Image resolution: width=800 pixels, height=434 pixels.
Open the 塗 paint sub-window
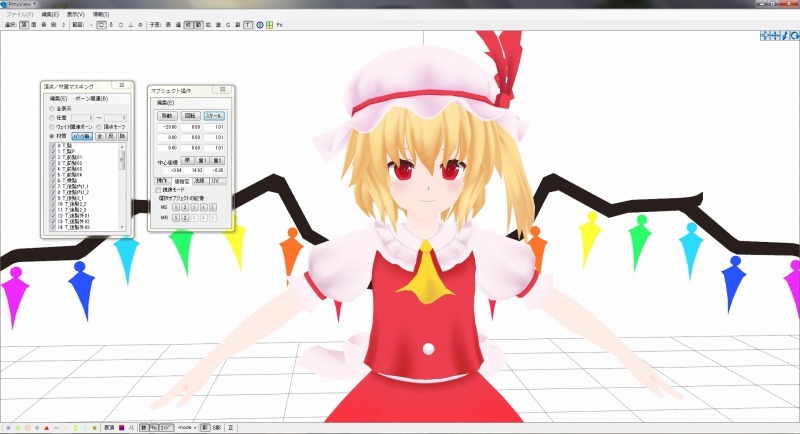coord(218,24)
